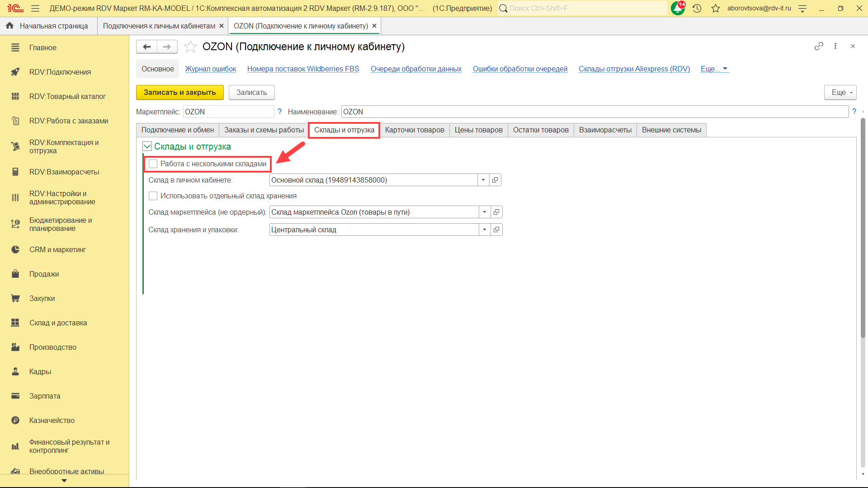The width and height of the screenshot is (868, 488).
Task: Enable Работа с несколькими складами checkbox
Action: pyautogui.click(x=153, y=164)
